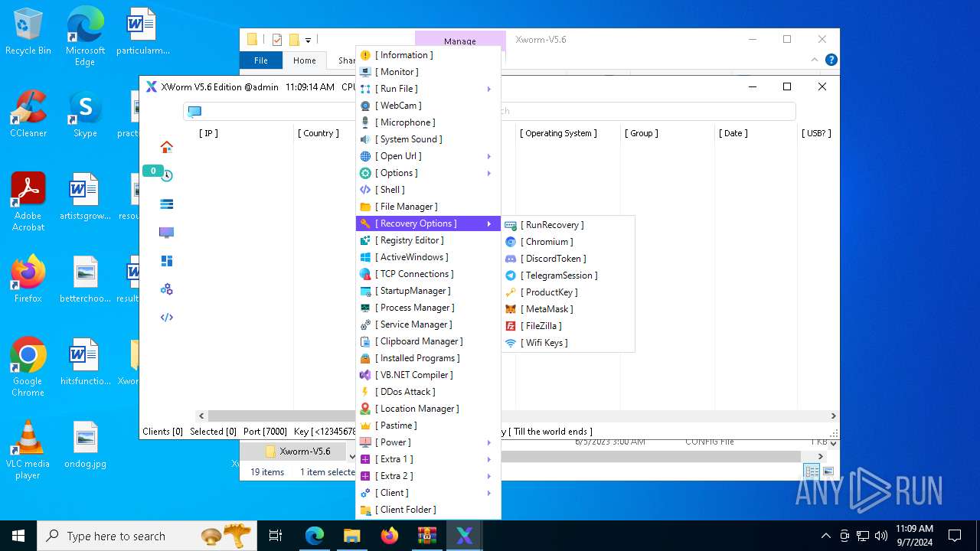Expand the Extra 2 submenu arrow
The width and height of the screenshot is (980, 551).
tap(488, 476)
